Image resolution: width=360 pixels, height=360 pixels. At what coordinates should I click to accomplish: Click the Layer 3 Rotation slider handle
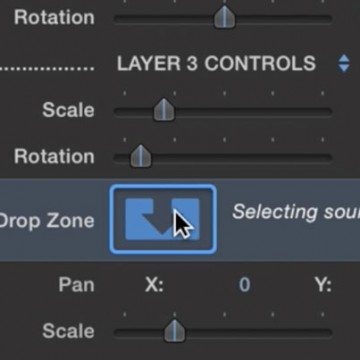point(140,156)
